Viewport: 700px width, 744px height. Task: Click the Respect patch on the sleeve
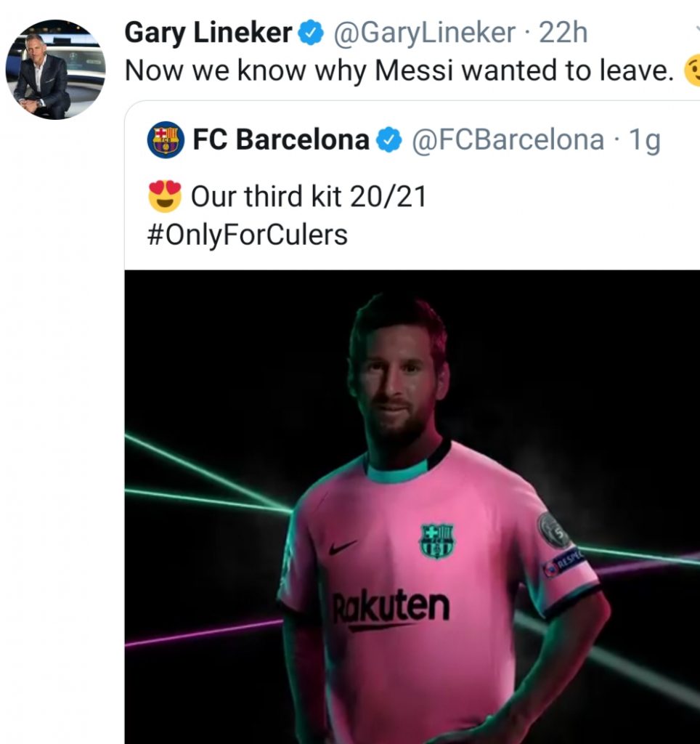pos(564,562)
